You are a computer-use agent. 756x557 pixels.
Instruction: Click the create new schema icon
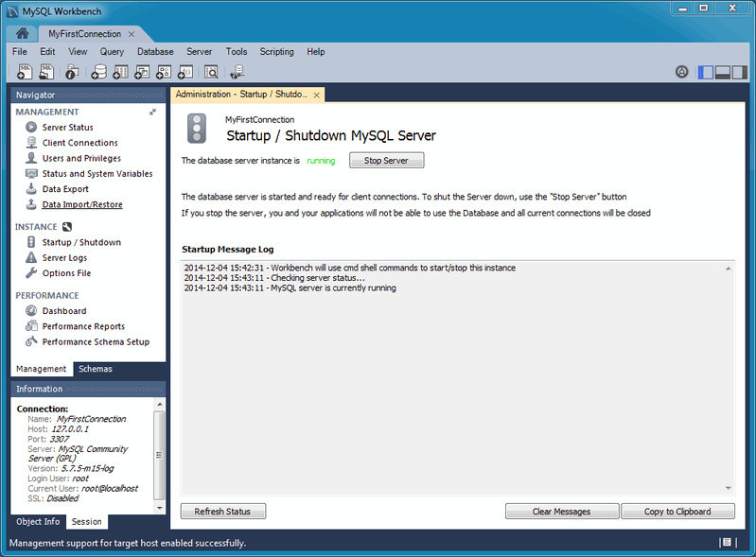tap(98, 72)
